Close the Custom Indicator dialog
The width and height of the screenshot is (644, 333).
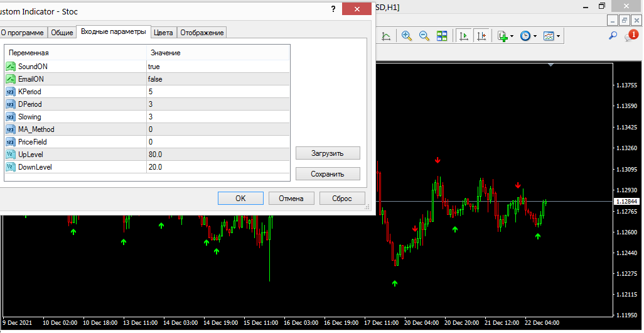357,9
